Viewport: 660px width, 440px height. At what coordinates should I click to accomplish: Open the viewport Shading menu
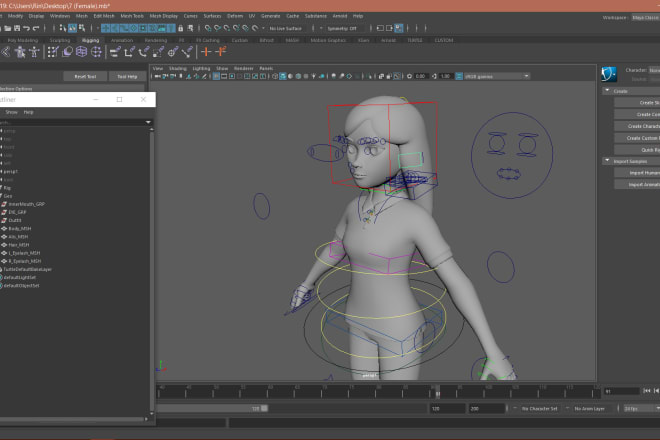point(178,68)
